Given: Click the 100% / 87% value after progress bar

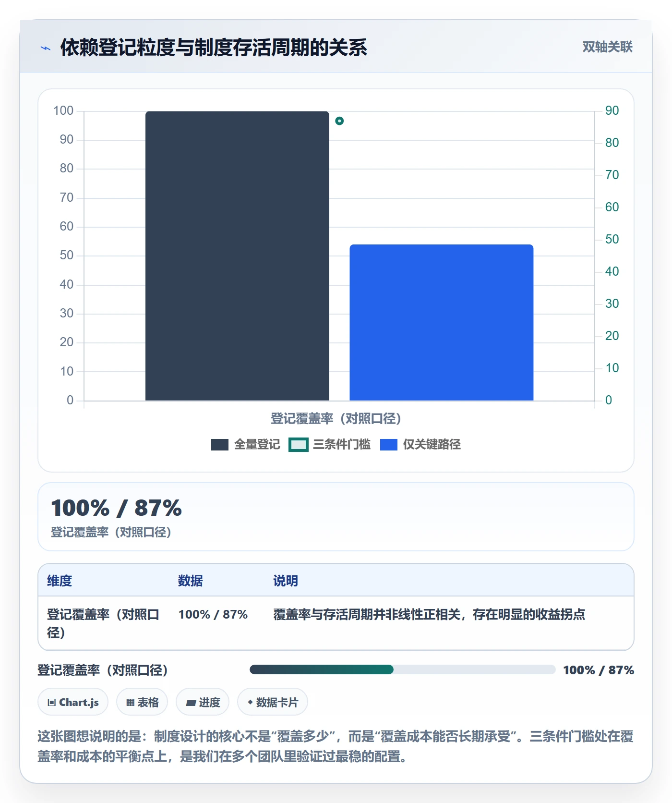Looking at the screenshot, I should point(599,670).
